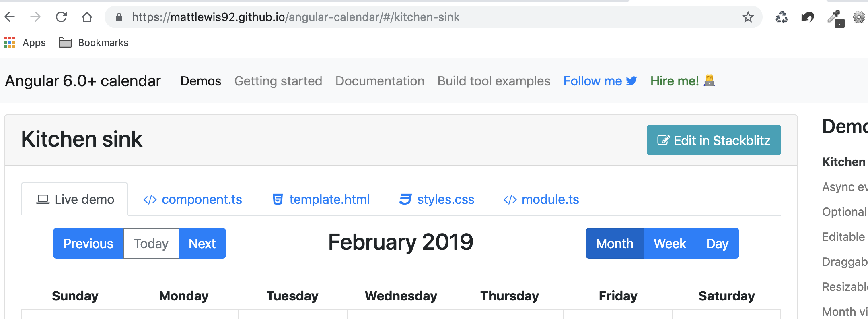Click the Hire me! link

683,81
